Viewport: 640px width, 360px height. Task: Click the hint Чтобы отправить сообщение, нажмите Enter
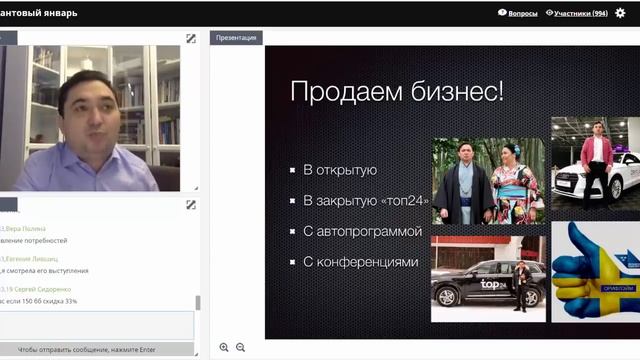click(87, 350)
